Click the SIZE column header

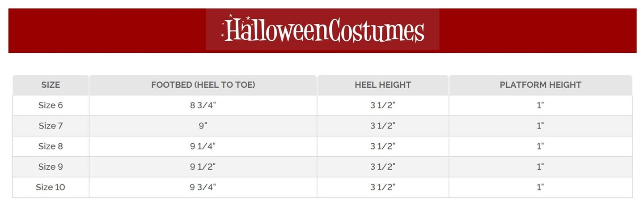tap(51, 85)
